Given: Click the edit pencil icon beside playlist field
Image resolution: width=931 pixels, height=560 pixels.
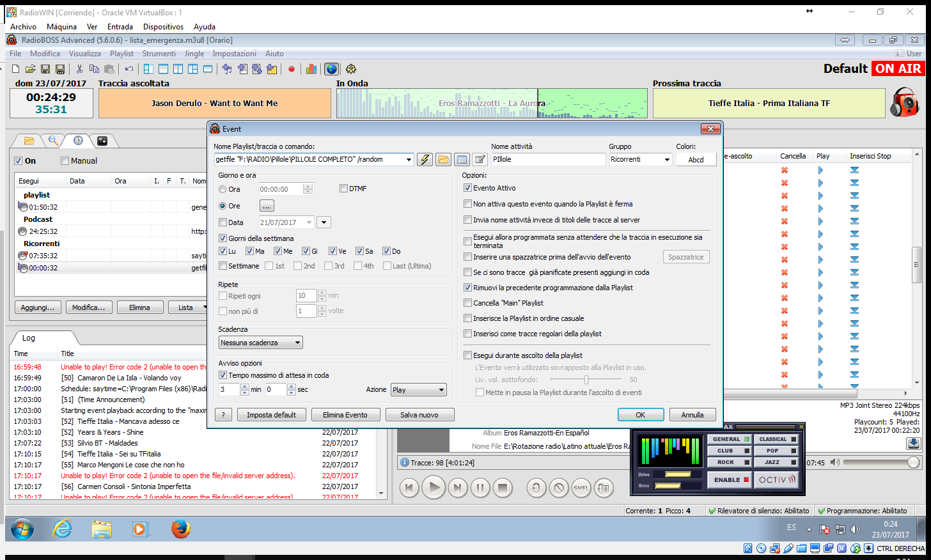Looking at the screenshot, I should (480, 160).
